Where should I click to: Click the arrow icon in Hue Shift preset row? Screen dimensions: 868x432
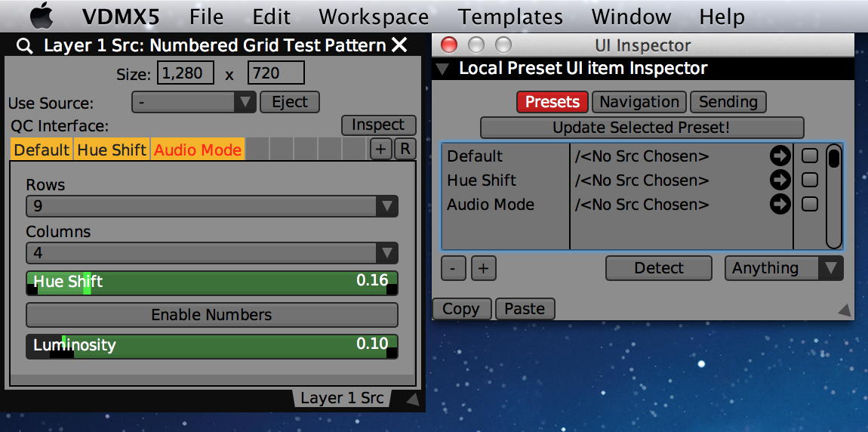coord(780,180)
